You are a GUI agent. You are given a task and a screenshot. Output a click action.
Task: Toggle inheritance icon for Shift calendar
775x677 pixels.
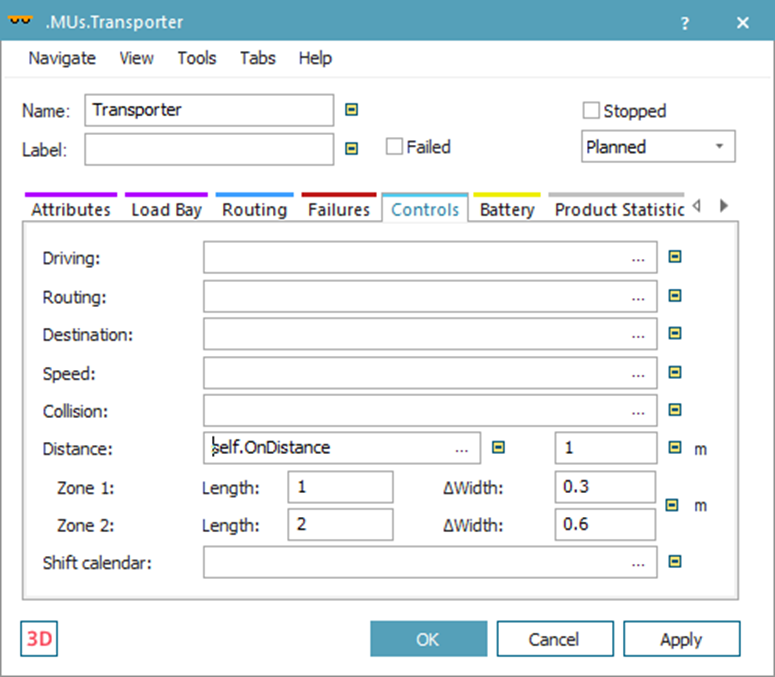(x=675, y=562)
